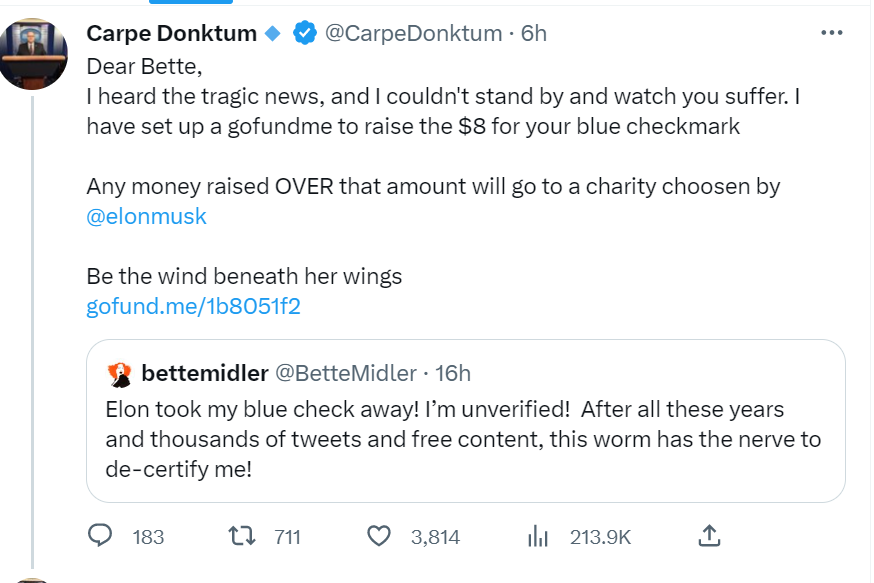Follow the gofund.me/1b8051f2 link
Screen dimensions: 874x583
coord(193,306)
